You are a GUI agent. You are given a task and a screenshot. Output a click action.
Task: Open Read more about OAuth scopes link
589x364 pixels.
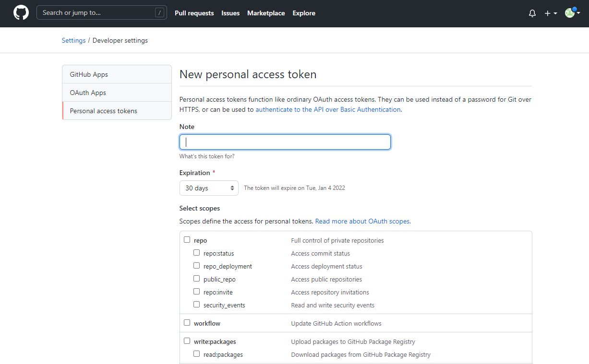[362, 222]
